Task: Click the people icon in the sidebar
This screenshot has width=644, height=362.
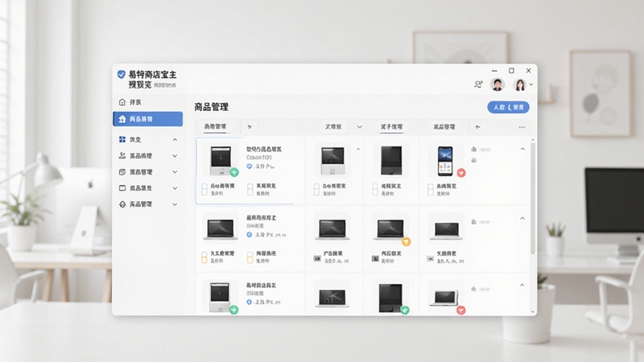Action: 122,155
